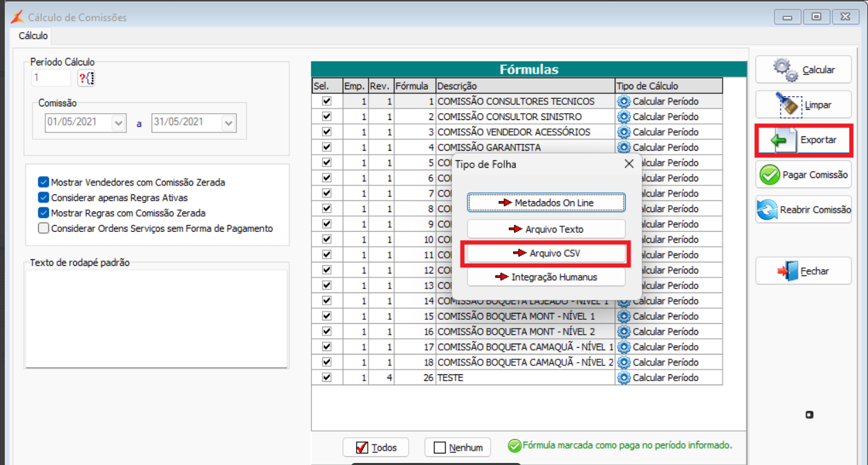Open the Cálculo tab
The width and height of the screenshot is (868, 465).
(x=33, y=35)
